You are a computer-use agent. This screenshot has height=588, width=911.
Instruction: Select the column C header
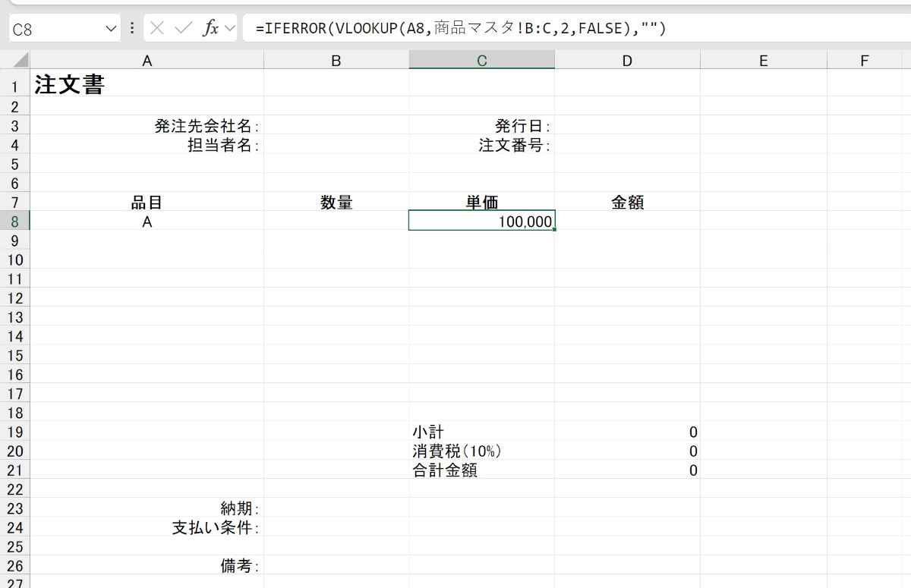point(481,61)
